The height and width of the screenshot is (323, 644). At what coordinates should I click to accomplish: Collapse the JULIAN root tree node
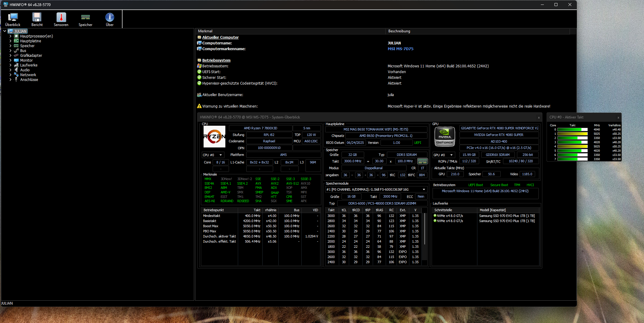pyautogui.click(x=5, y=31)
